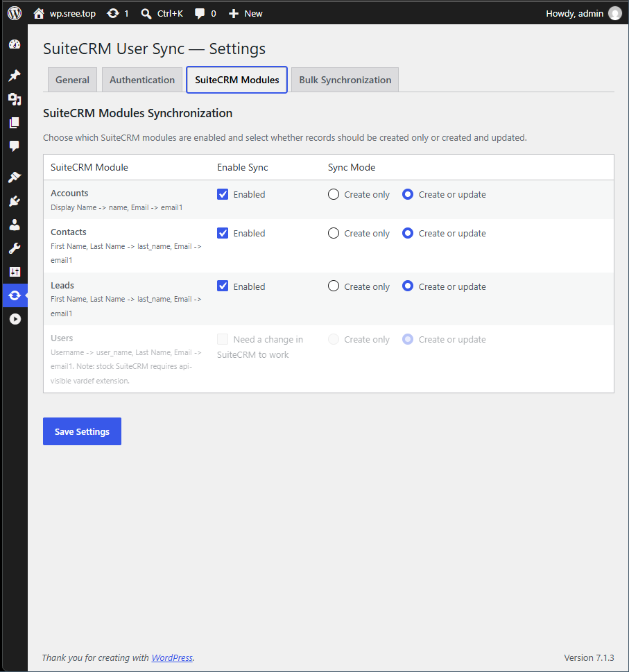The height and width of the screenshot is (672, 629).
Task: Open the updates icon showing 1
Action: tap(113, 14)
